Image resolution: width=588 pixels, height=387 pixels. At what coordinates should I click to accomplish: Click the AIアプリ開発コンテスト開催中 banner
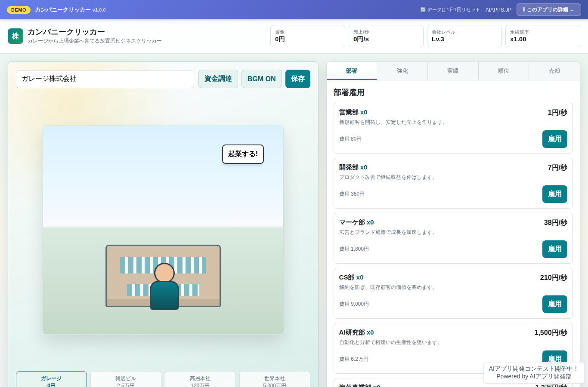click(534, 372)
